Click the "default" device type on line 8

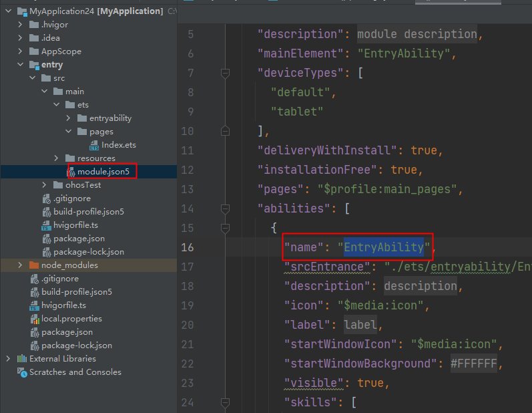[x=300, y=92]
